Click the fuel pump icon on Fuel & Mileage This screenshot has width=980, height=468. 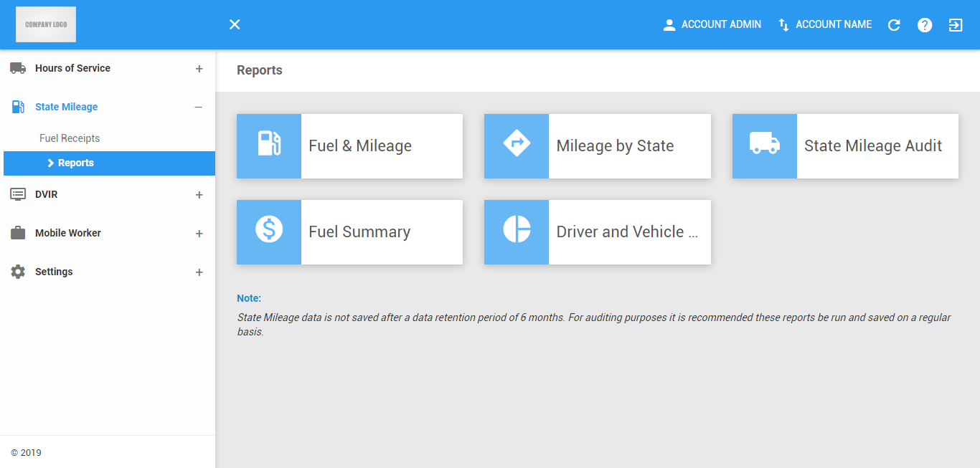pyautogui.click(x=269, y=143)
